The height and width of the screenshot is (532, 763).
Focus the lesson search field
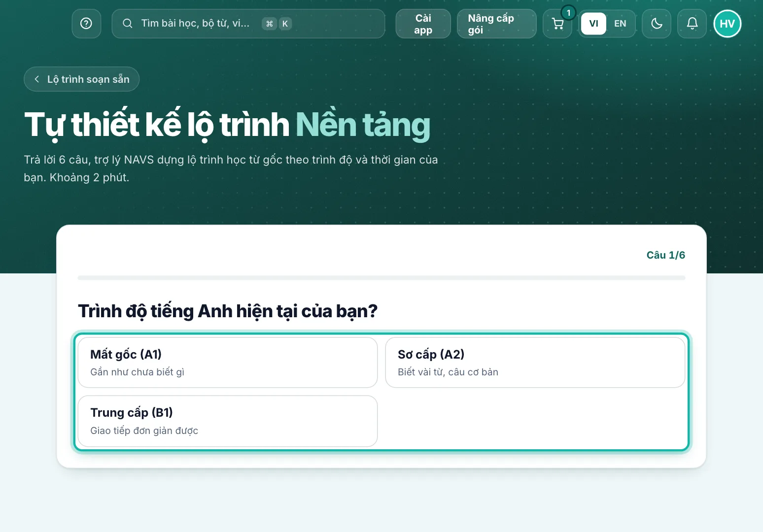pos(248,24)
